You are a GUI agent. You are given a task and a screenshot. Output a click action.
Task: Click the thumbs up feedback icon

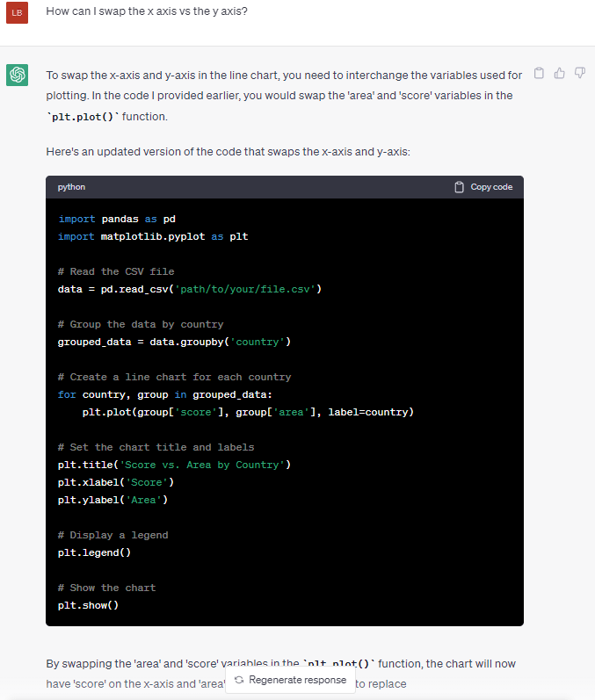tap(560, 74)
